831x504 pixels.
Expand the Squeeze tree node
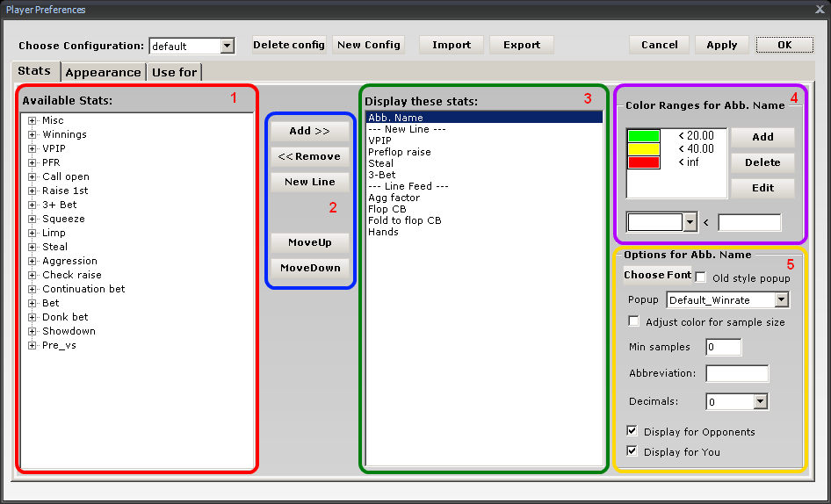click(x=33, y=219)
